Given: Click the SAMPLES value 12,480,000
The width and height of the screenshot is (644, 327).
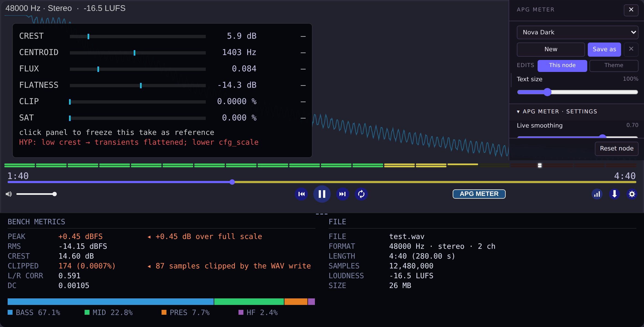Looking at the screenshot, I should click(411, 266).
